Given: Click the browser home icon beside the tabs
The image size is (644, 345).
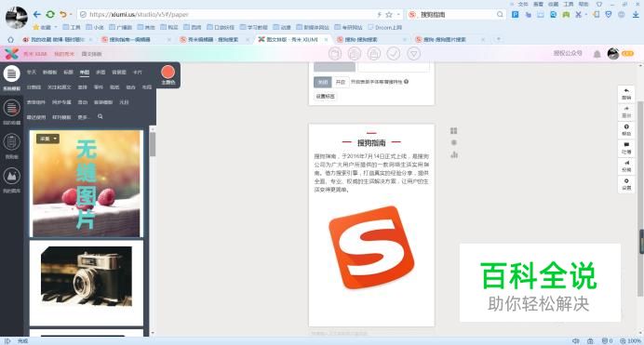Looking at the screenshot, I should tap(10, 40).
